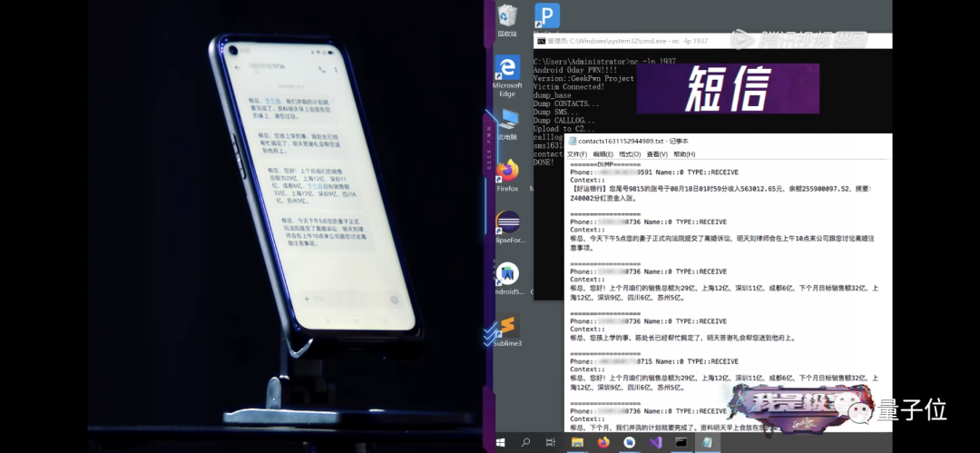Open the 格式(O) menu in Notepad
This screenshot has height=453, width=980.
(x=630, y=154)
